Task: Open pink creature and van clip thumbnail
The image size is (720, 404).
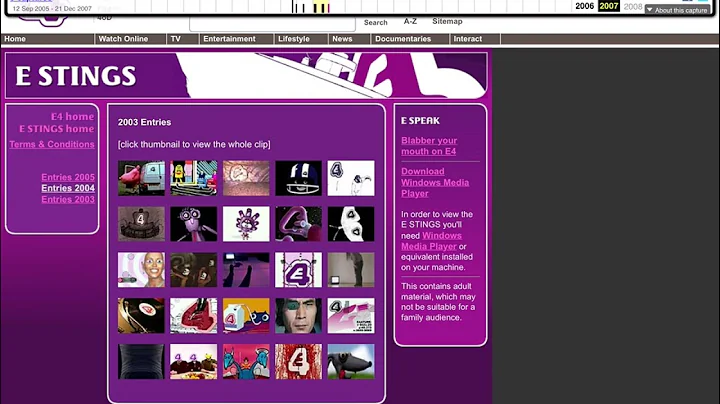Action: pos(141,178)
